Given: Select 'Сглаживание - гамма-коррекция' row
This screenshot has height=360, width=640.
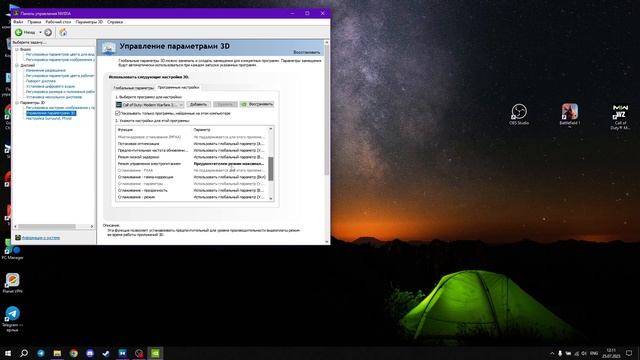Looking at the screenshot, I should (192, 177).
